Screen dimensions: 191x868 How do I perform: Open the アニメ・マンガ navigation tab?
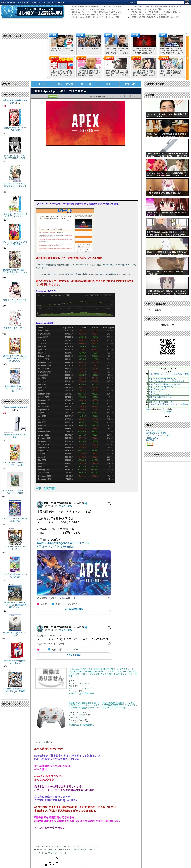[64, 84]
